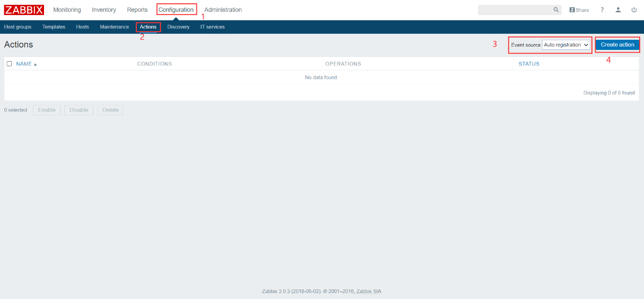Go to Templates submenu
Screen dimensions: 644x299
pos(54,27)
